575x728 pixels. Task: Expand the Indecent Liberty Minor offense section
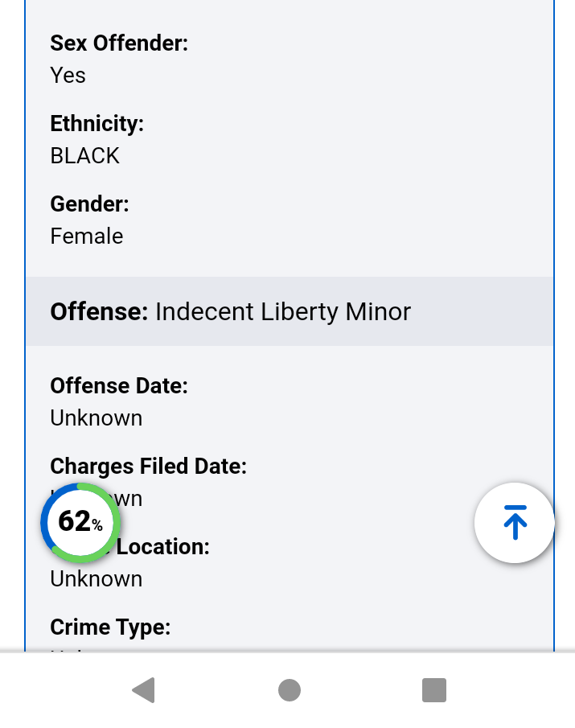[x=283, y=311]
